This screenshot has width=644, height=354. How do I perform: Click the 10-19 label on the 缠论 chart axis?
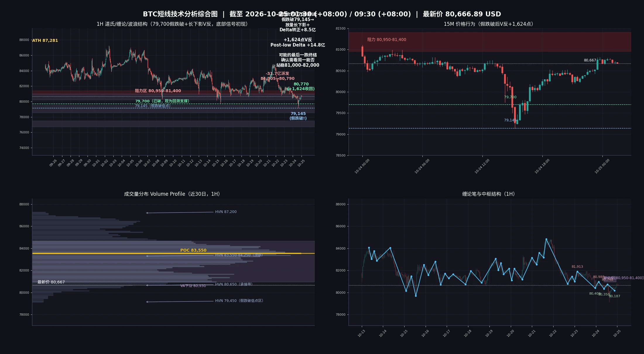coord(489,333)
